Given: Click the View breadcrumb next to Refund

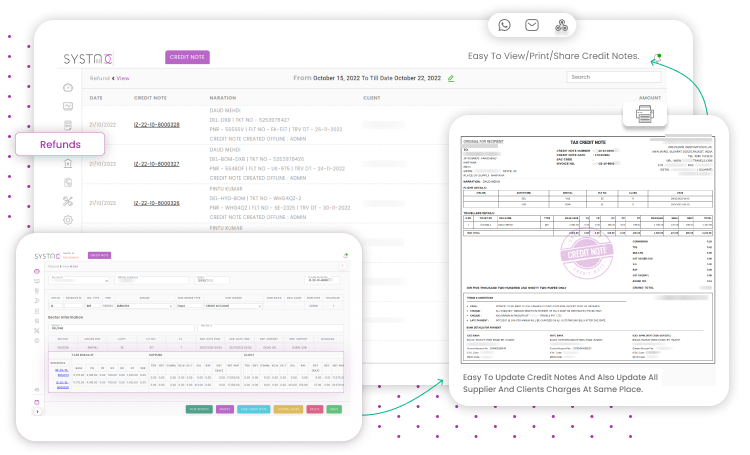Looking at the screenshot, I should coord(123,77).
